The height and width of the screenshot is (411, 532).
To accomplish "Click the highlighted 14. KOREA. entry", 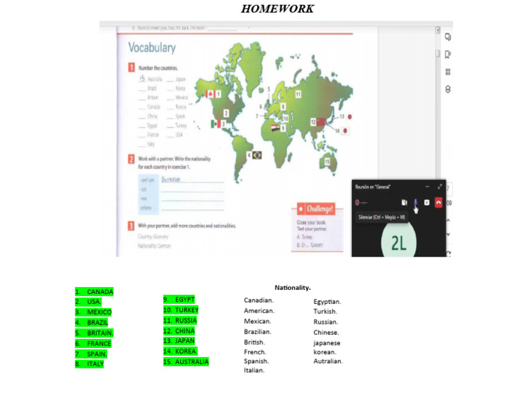I will 180,351.
